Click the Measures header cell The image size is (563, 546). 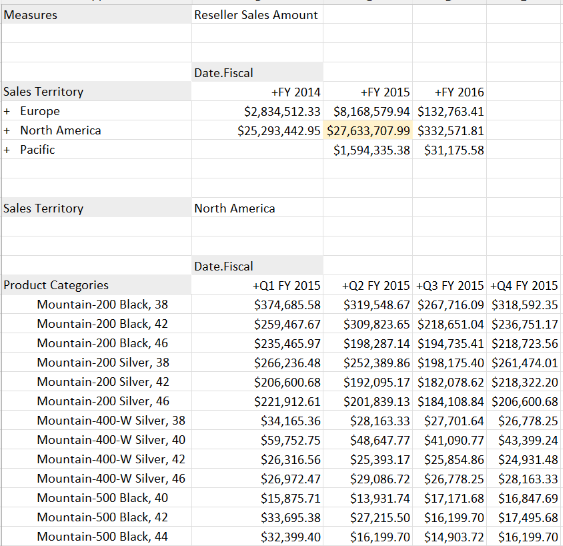(x=96, y=15)
